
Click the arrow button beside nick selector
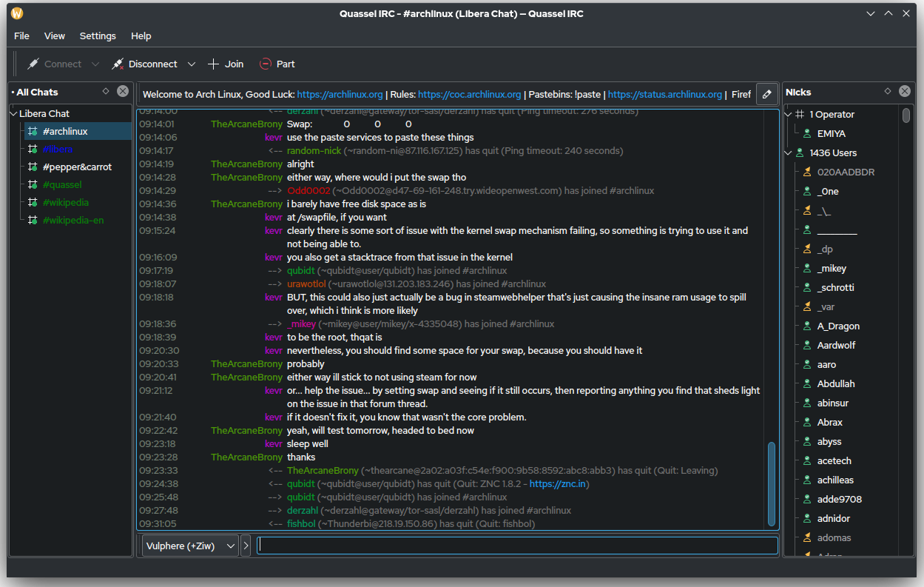click(x=246, y=546)
